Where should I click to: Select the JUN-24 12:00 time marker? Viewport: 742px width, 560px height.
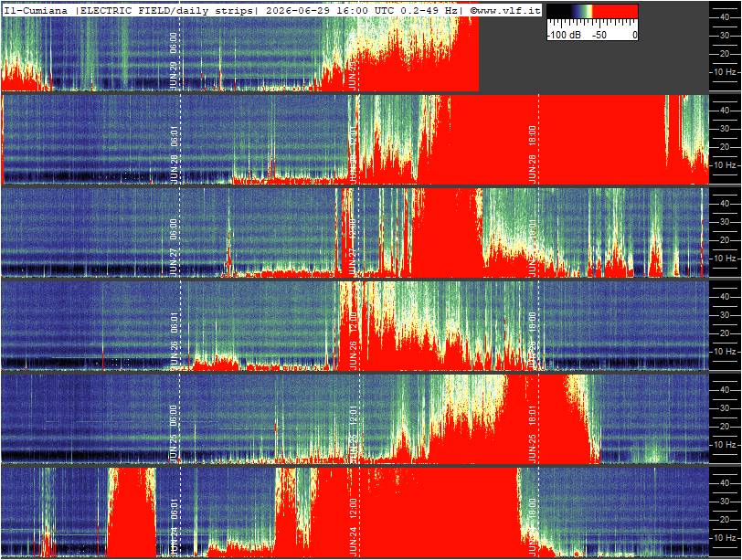[353, 527]
